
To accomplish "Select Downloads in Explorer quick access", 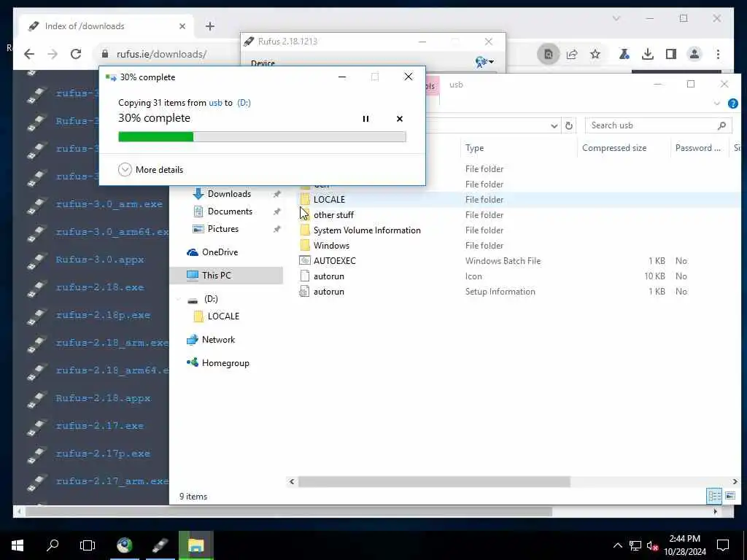I will [x=228, y=194].
